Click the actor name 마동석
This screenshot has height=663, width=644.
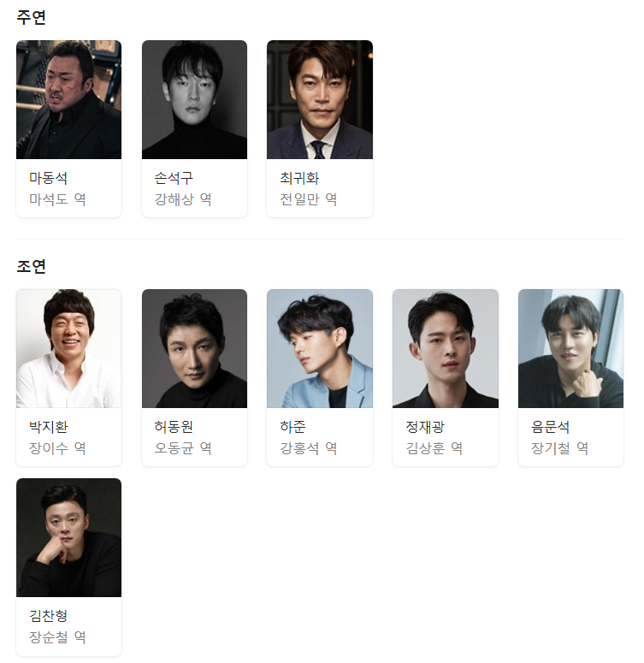(x=48, y=178)
